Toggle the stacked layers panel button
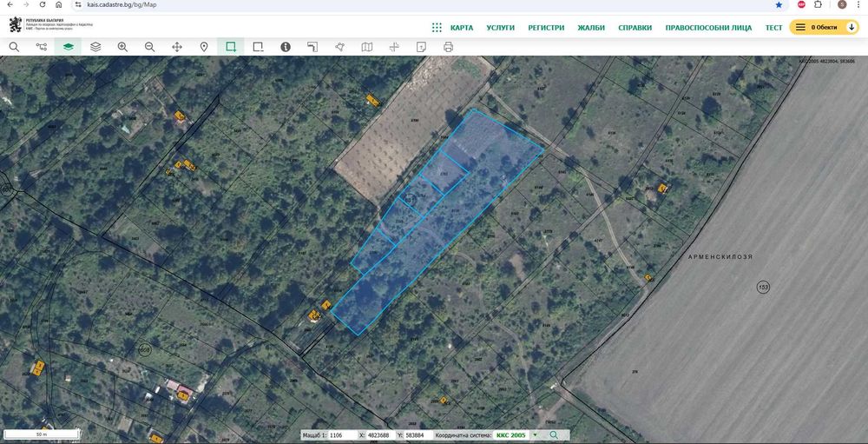 pos(95,47)
